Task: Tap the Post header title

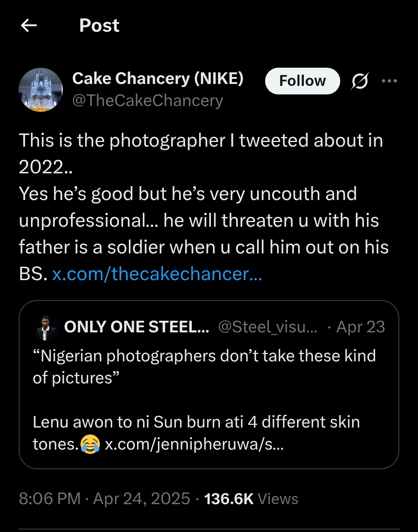Action: (x=99, y=26)
